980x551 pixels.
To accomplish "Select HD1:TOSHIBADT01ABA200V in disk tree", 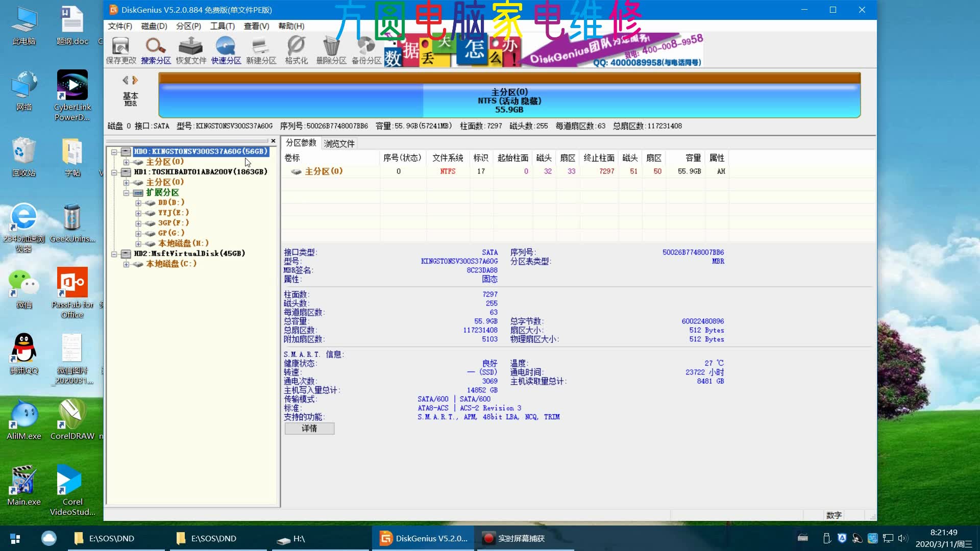I will point(201,172).
